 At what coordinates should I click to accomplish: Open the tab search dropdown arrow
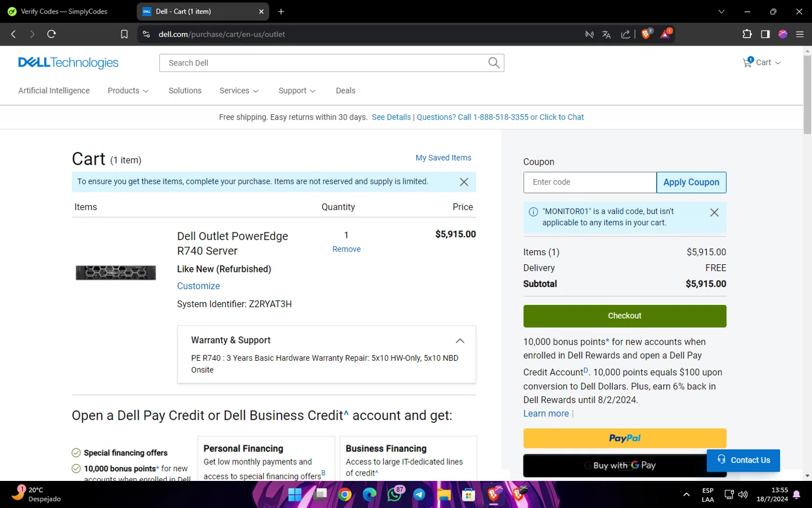721,11
